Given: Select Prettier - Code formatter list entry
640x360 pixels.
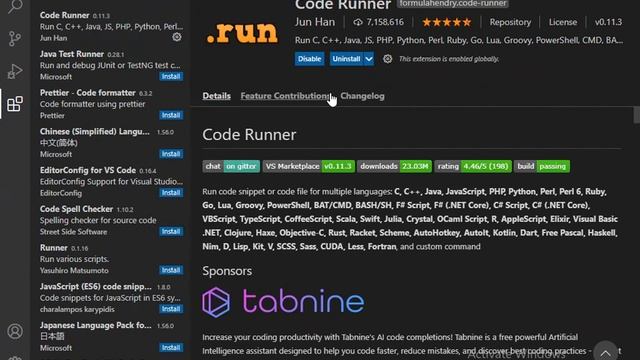Looking at the screenshot, I should point(110,104).
